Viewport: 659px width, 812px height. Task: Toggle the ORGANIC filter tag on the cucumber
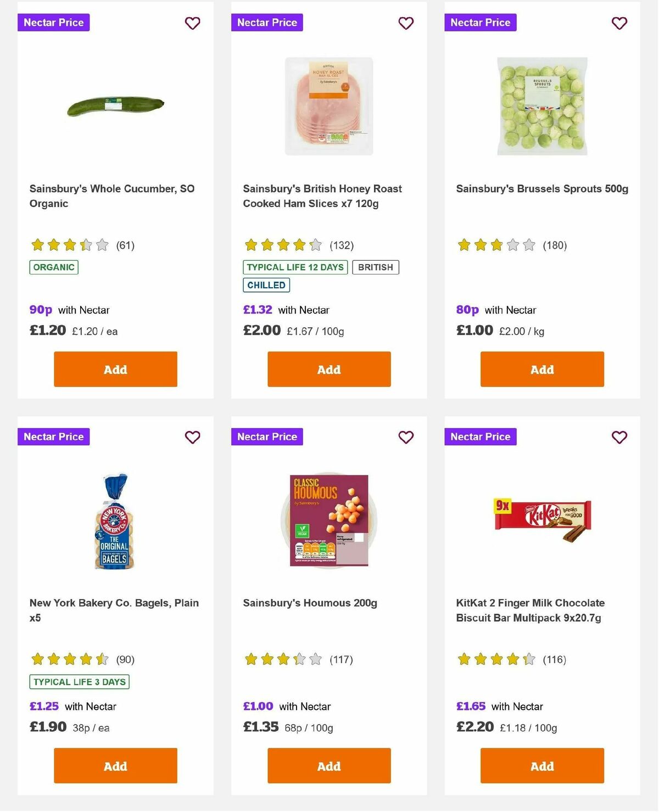(53, 267)
